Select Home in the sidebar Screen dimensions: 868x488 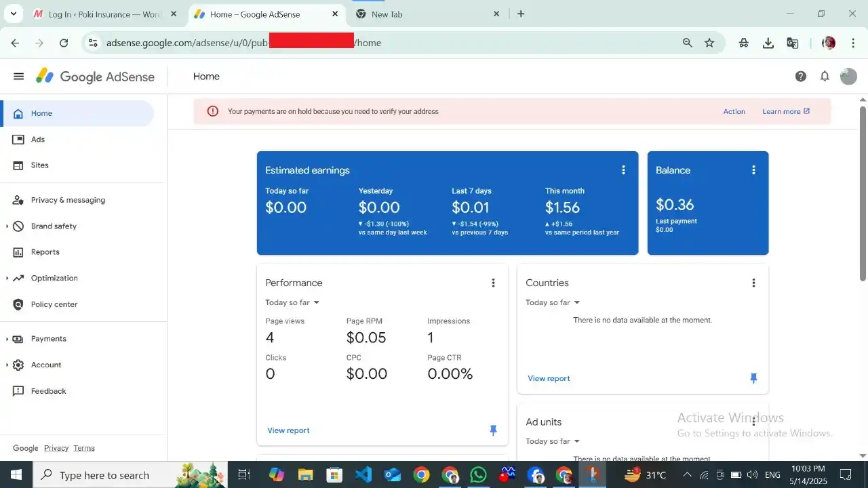pos(78,113)
